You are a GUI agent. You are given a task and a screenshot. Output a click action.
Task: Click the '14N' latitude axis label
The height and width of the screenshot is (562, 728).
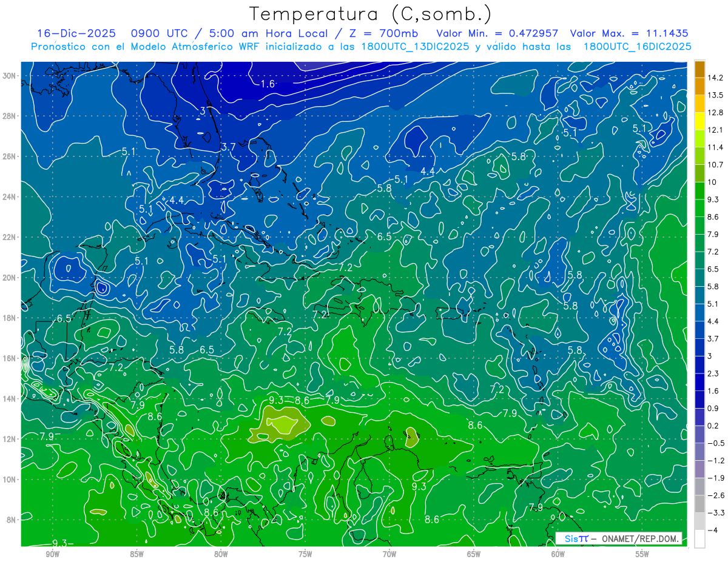coord(8,399)
